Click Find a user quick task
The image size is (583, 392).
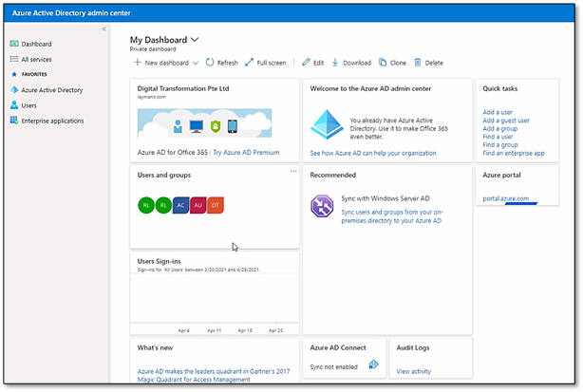[x=498, y=137]
